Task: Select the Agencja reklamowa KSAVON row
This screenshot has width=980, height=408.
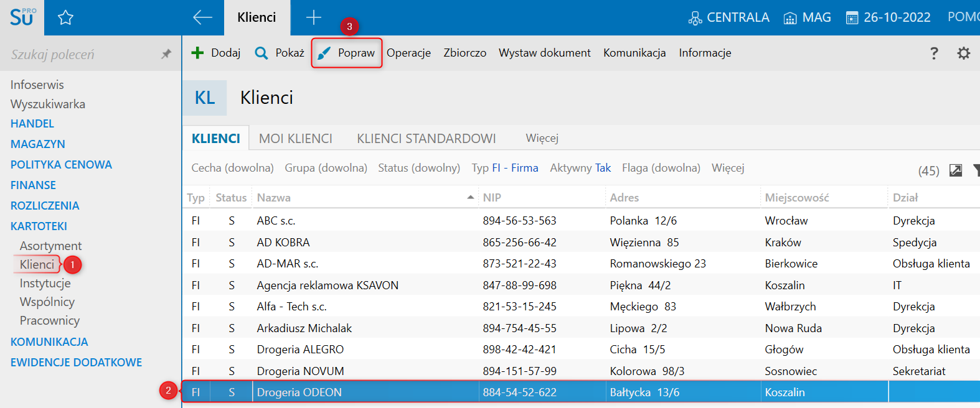Action: click(x=581, y=285)
